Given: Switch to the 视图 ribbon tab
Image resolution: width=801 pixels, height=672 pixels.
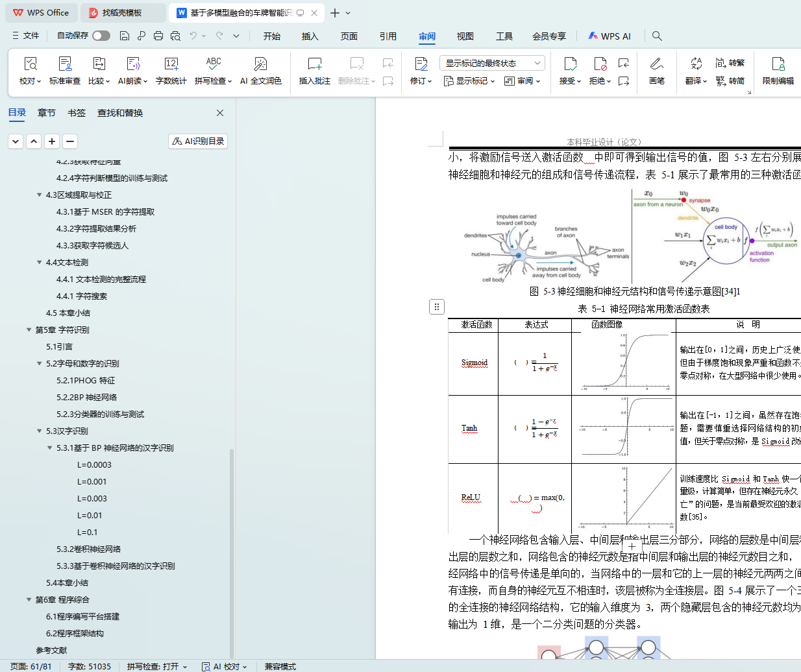Looking at the screenshot, I should click(x=465, y=36).
